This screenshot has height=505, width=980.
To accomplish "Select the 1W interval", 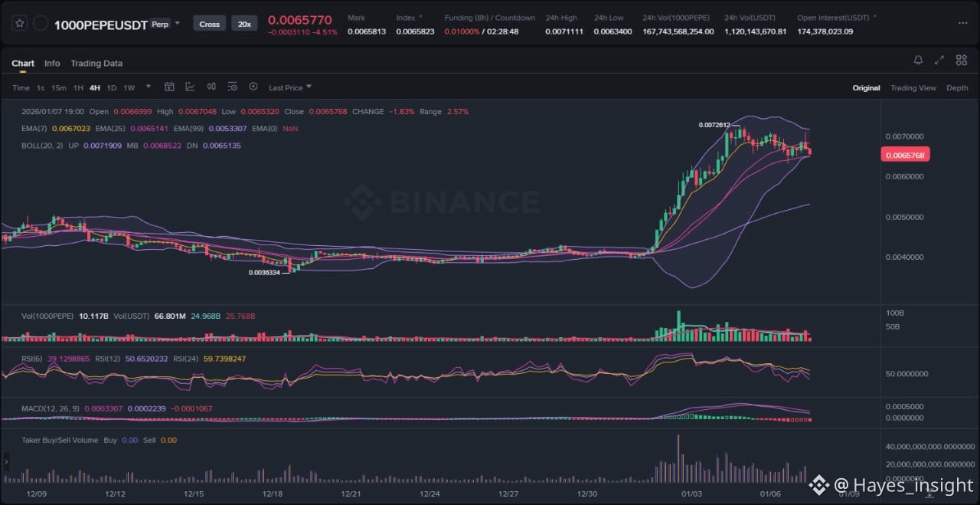I will coord(129,87).
